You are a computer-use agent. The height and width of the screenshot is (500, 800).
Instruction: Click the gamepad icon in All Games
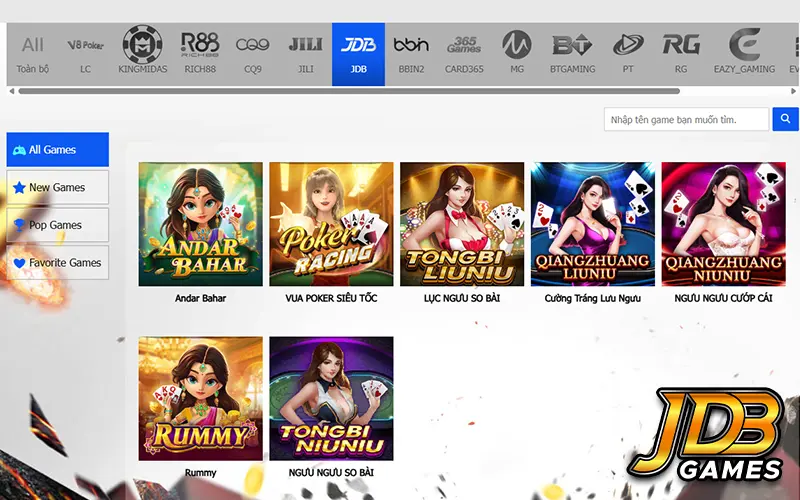(19, 150)
